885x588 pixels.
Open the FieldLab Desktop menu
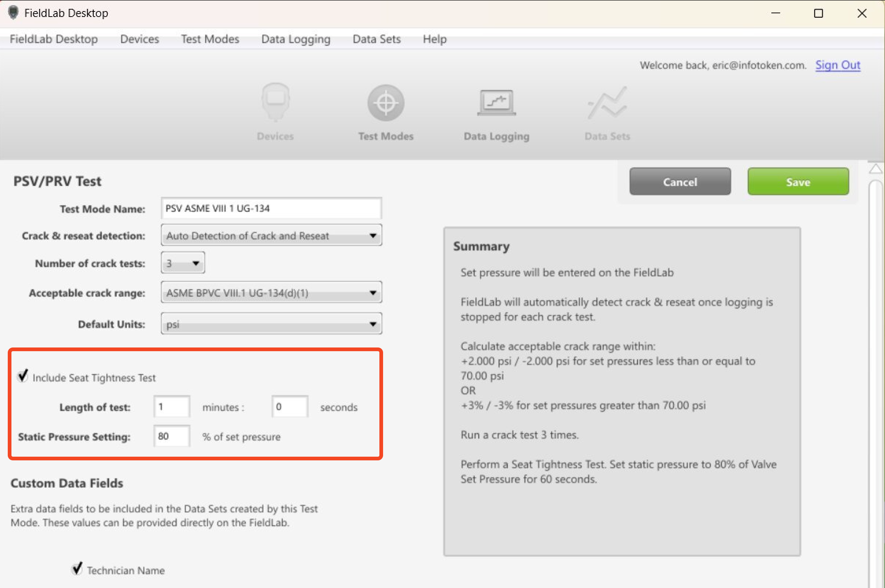pyautogui.click(x=54, y=39)
